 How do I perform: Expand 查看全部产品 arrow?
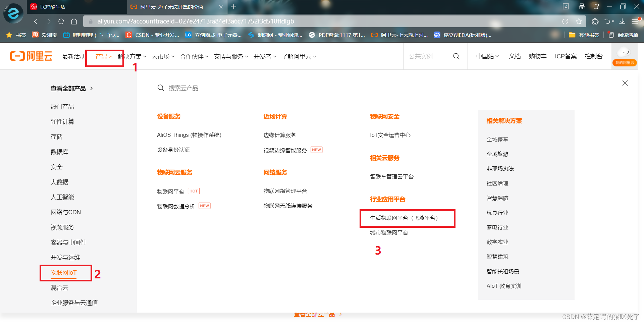point(91,89)
